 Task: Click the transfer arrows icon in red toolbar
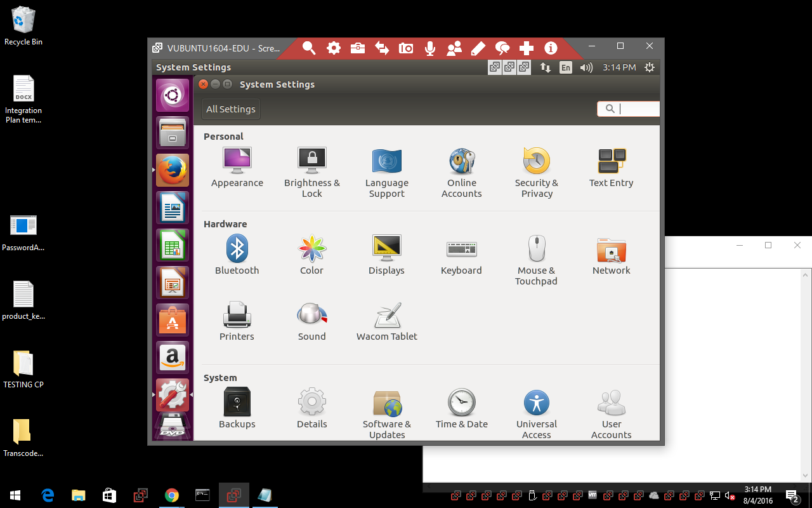click(x=382, y=48)
